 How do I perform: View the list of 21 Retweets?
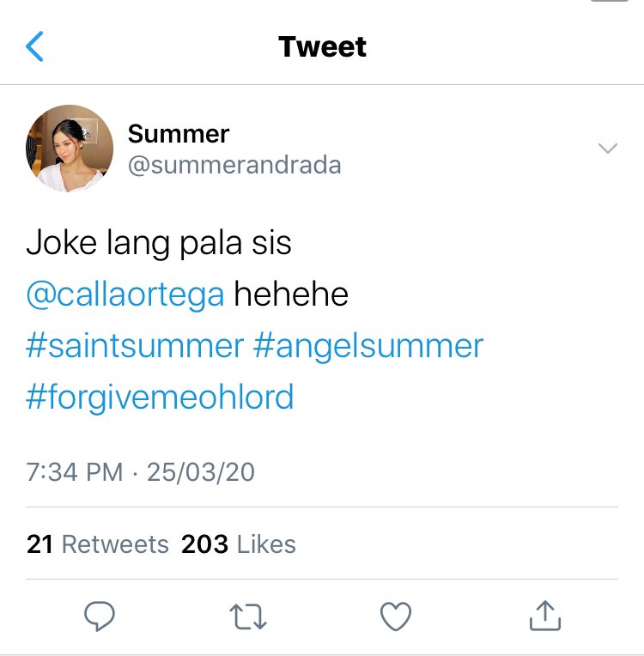(98, 544)
